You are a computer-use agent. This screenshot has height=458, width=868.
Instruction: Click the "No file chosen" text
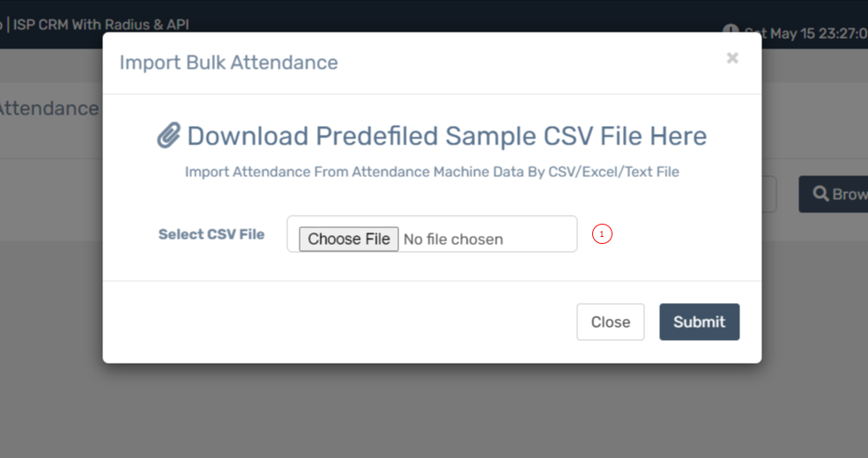453,240
